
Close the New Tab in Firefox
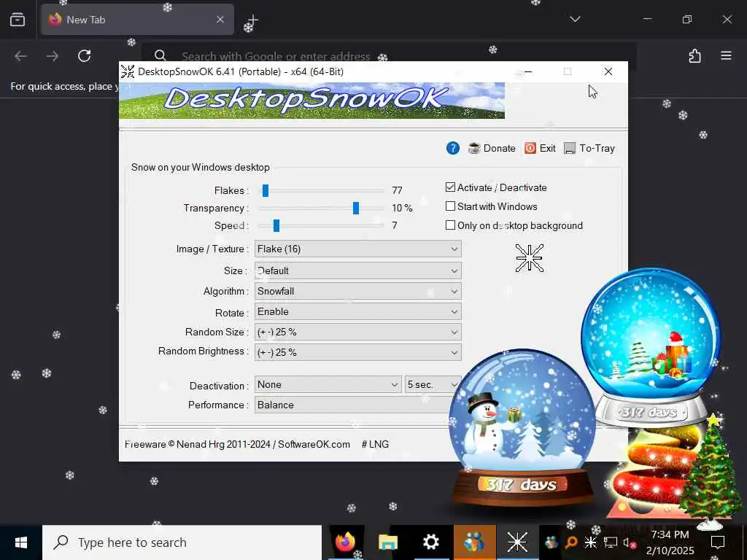click(x=220, y=20)
